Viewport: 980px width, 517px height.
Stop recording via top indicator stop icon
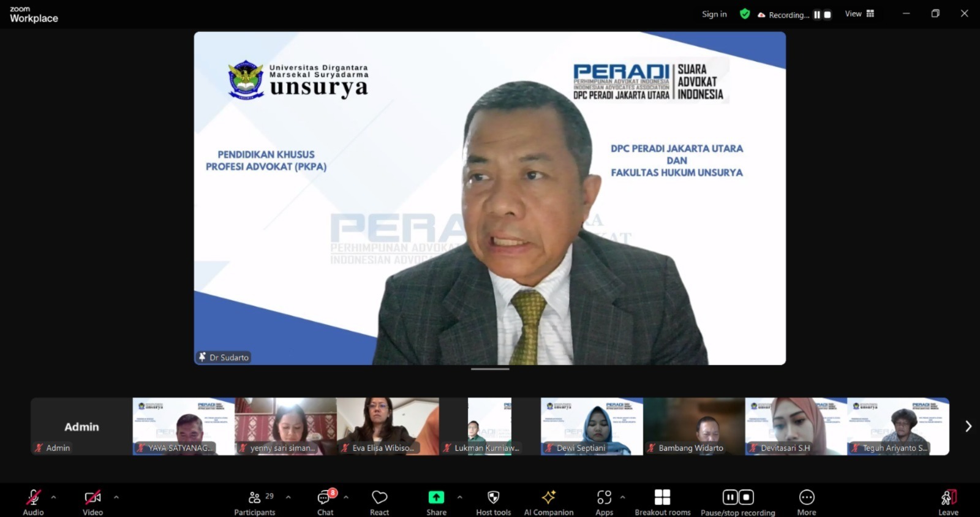(827, 15)
